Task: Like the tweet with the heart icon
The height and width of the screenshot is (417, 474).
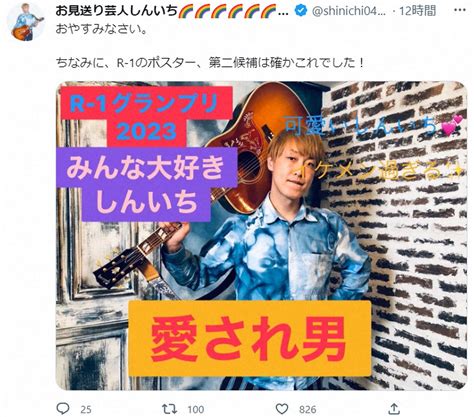Action: point(282,409)
